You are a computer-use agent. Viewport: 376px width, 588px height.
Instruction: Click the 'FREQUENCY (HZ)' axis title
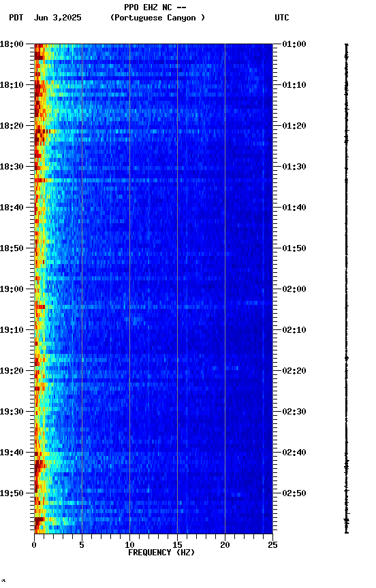[161, 553]
